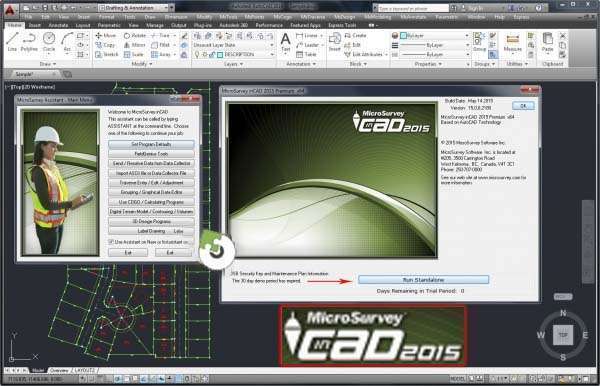Image resolution: width=600 pixels, height=386 pixels.
Task: Select the Circle tool
Action: [x=49, y=42]
